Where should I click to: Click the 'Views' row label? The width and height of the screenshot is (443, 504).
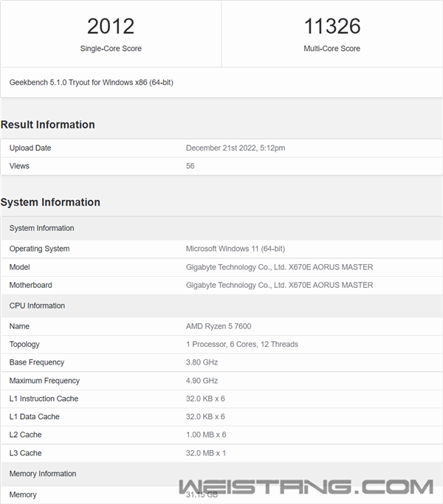(x=19, y=166)
